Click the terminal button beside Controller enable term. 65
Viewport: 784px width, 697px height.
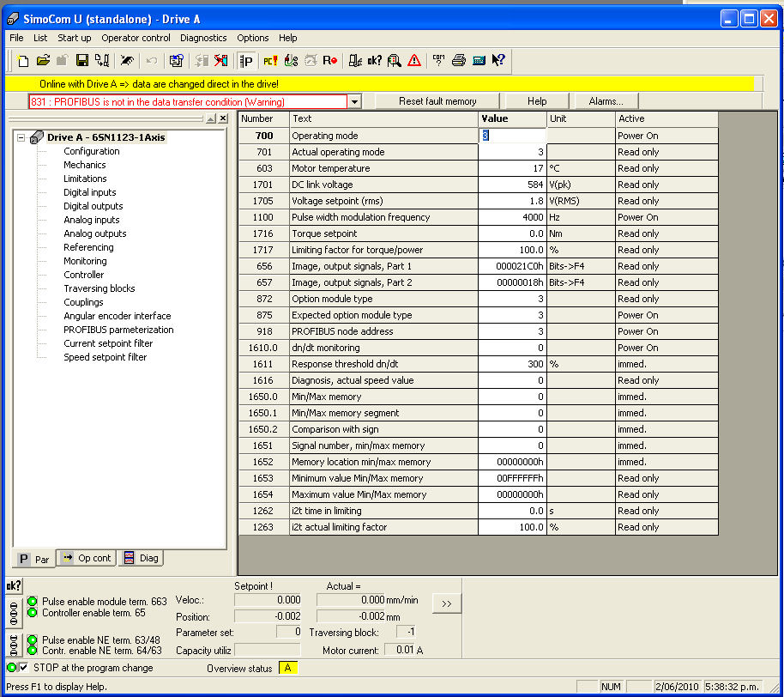[14, 612]
